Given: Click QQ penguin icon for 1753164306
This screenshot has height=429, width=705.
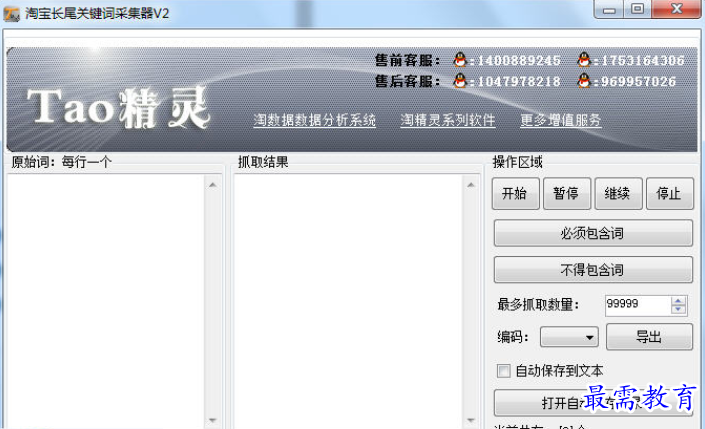Looking at the screenshot, I should click(x=584, y=60).
